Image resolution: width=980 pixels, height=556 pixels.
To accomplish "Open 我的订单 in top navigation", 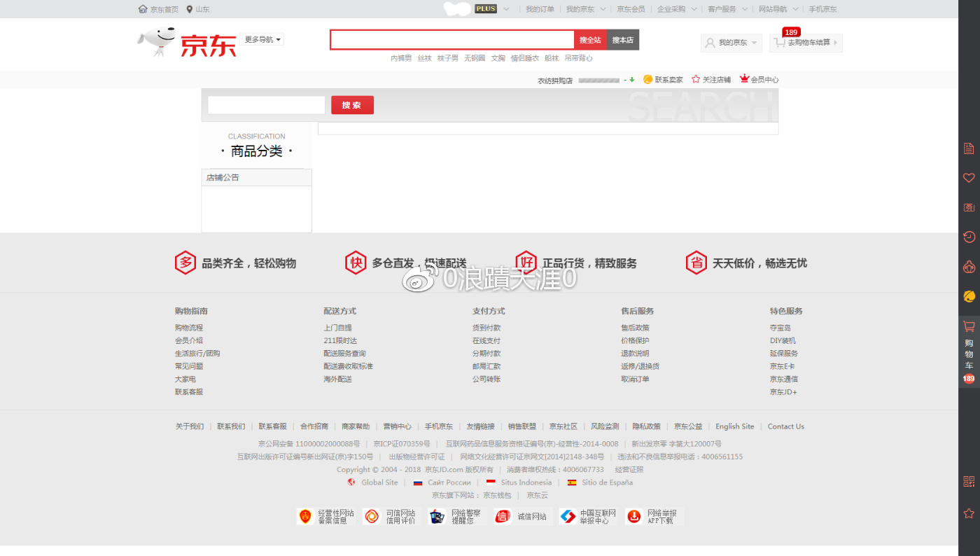I will coord(540,9).
